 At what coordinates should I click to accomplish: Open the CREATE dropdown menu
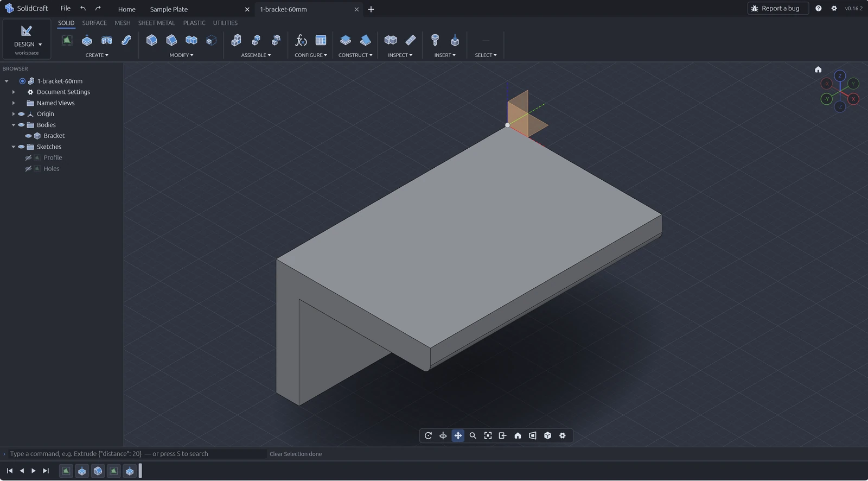[97, 55]
